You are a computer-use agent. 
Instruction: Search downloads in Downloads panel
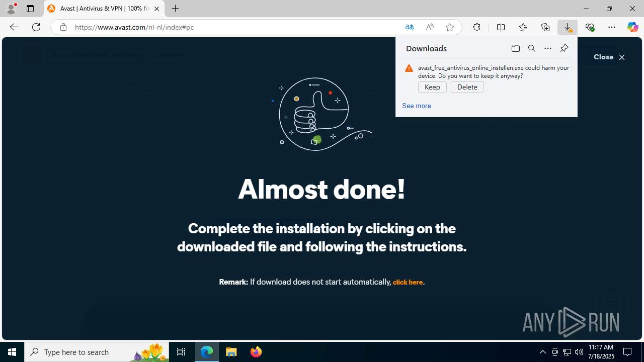[531, 48]
